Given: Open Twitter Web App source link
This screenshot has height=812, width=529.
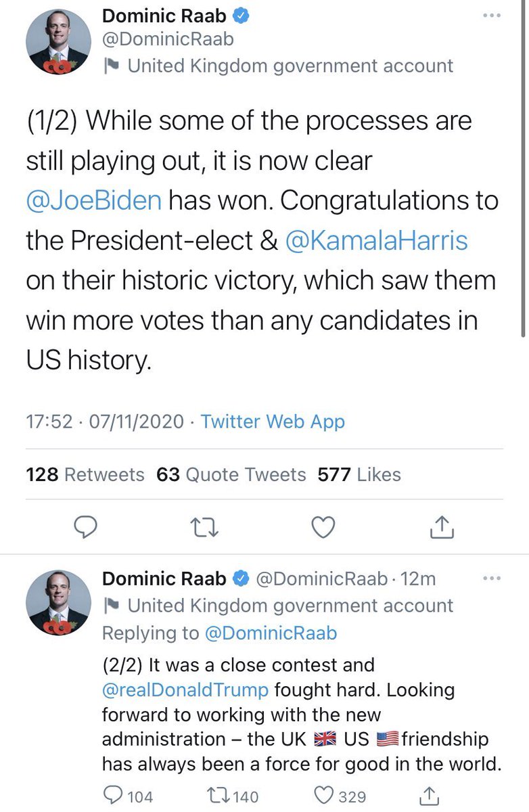Looking at the screenshot, I should click(x=273, y=422).
